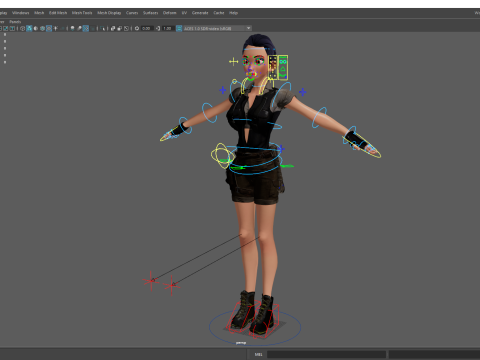This screenshot has height=360, width=480.
Task: Toggle X-ray active components icon
Action: pyautogui.click(x=120, y=28)
